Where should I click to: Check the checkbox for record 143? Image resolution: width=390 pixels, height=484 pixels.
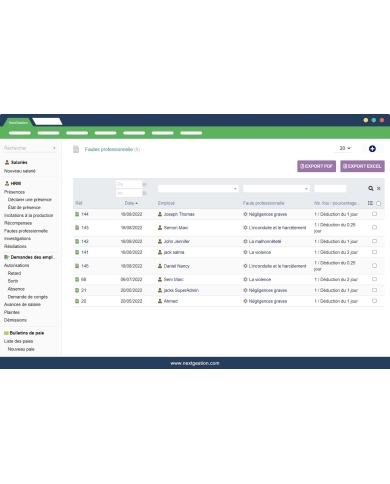point(374,227)
